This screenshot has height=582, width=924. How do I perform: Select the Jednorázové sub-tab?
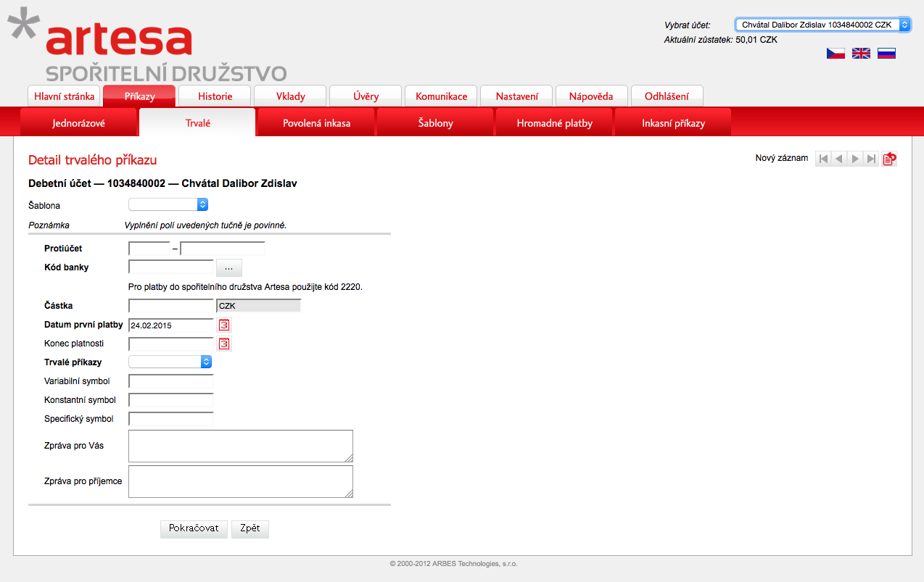tap(78, 123)
